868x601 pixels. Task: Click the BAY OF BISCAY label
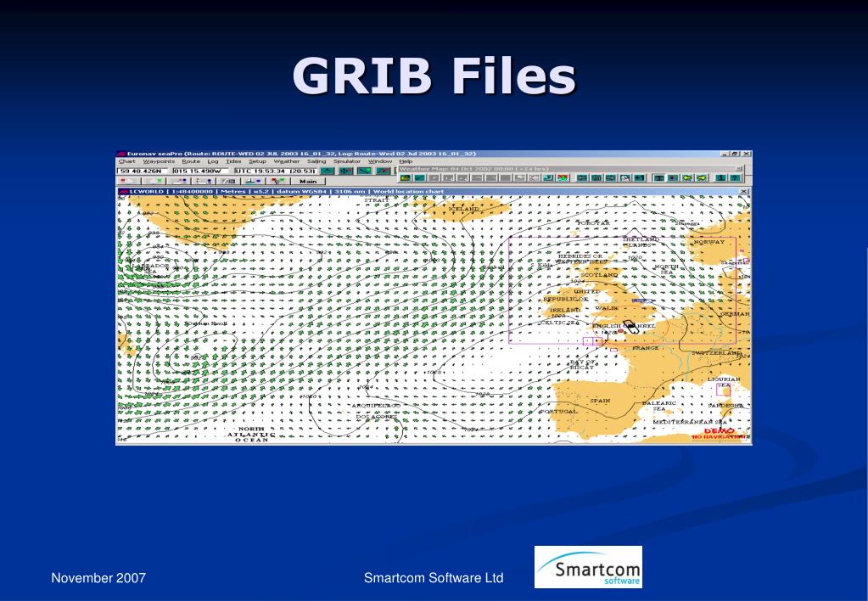pyautogui.click(x=583, y=364)
